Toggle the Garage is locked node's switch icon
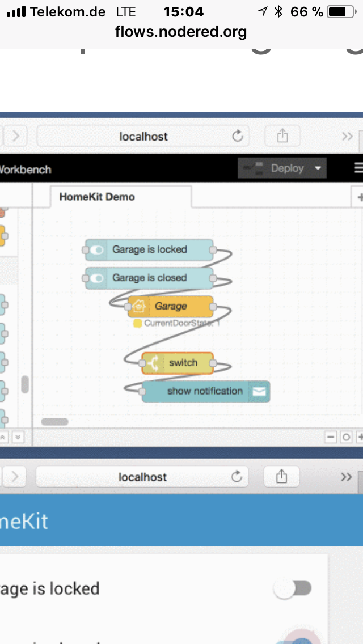Viewport: 363px width, 644px height. tap(97, 249)
